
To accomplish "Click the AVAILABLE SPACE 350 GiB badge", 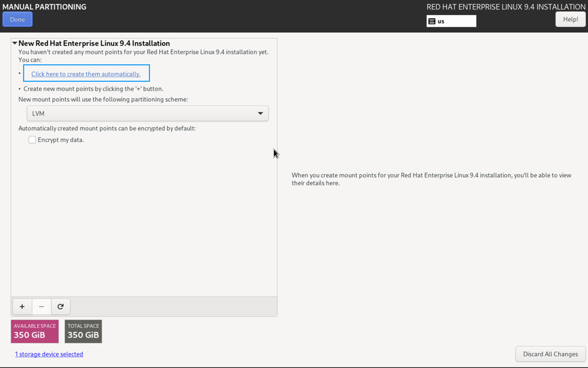I will pos(35,331).
